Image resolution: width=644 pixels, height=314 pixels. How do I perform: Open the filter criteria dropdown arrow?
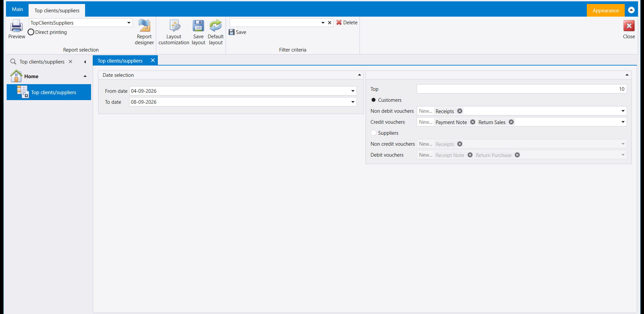coord(323,23)
